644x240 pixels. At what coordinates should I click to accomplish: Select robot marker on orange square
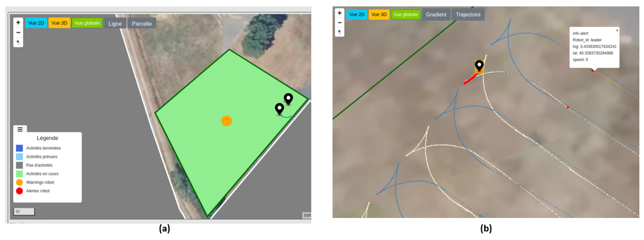[479, 66]
